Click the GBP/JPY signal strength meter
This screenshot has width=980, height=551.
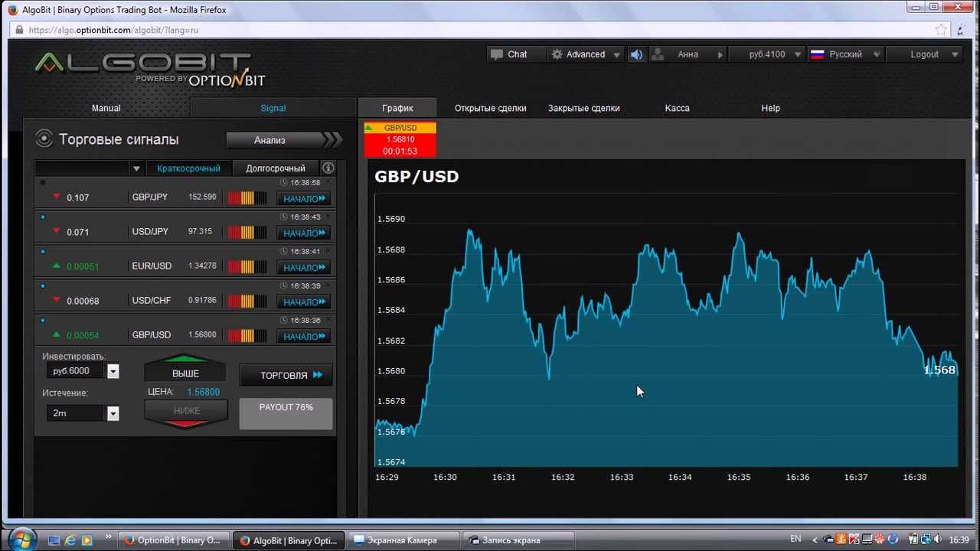pyautogui.click(x=247, y=198)
